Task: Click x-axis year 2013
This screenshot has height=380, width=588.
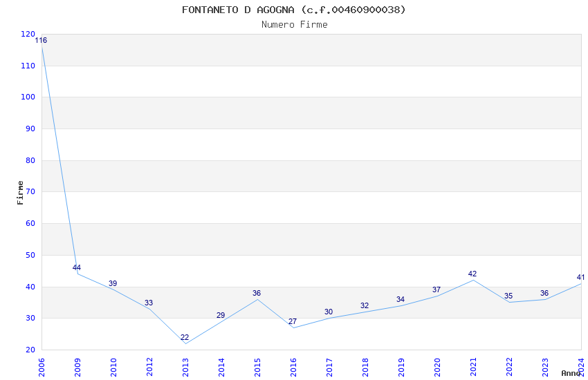Action: pos(185,367)
